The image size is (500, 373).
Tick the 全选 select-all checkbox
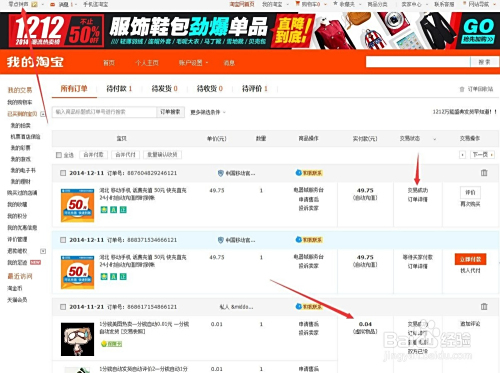coord(59,155)
